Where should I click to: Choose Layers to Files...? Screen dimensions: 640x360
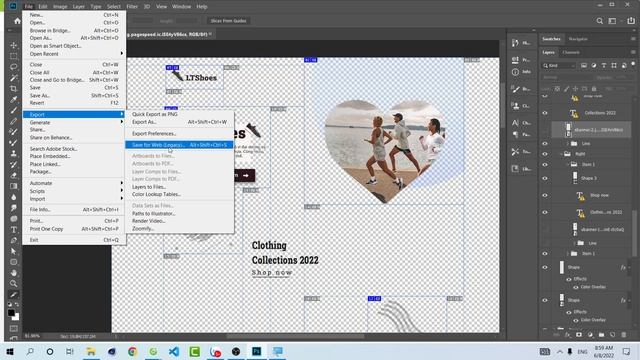point(179,187)
